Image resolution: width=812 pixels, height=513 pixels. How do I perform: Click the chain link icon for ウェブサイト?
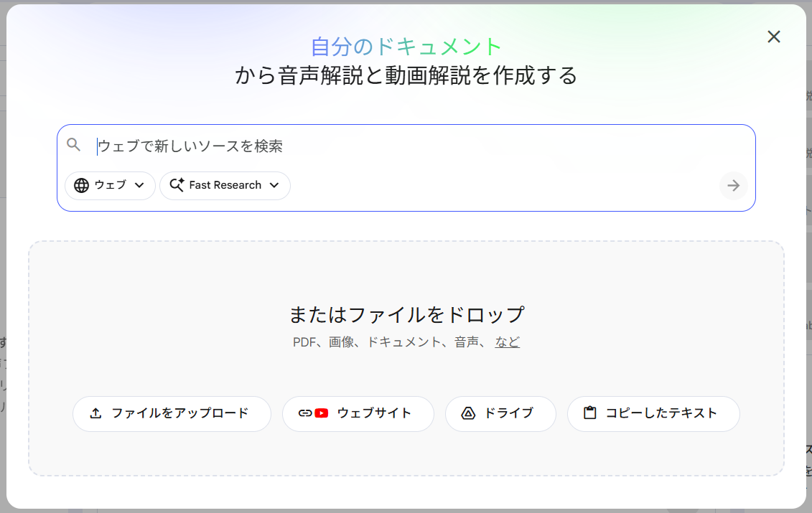pyautogui.click(x=305, y=413)
